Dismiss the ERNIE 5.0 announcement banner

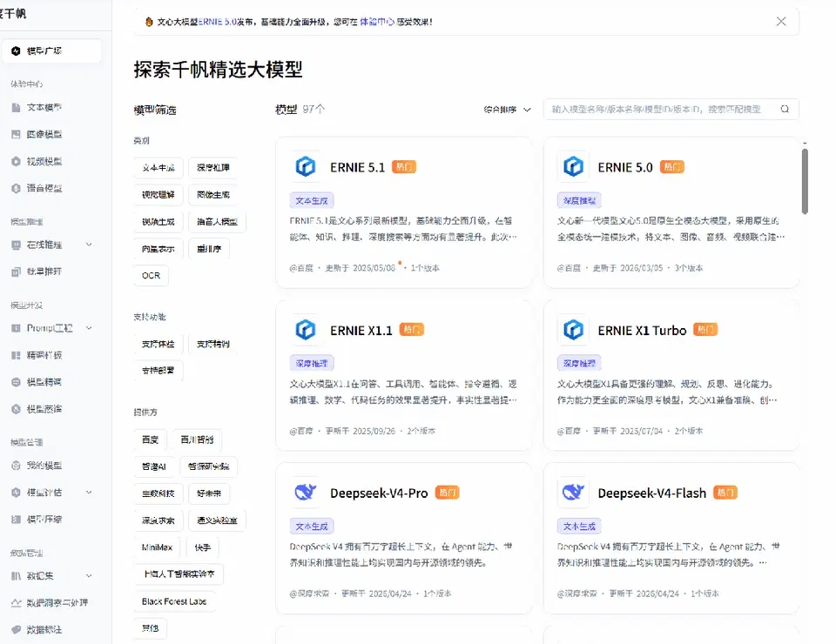point(781,21)
